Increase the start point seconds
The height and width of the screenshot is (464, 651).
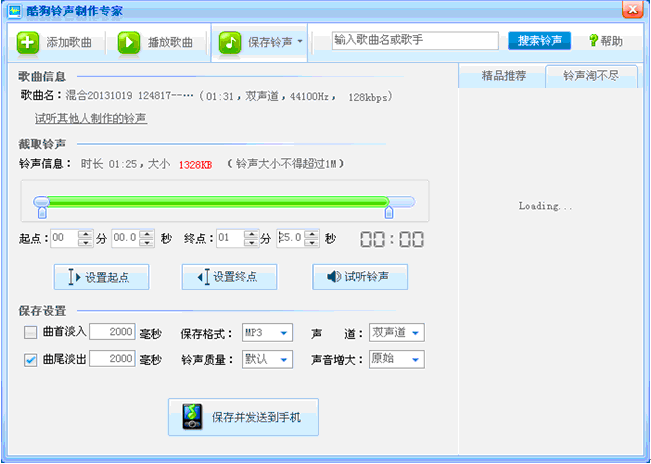tap(147, 234)
